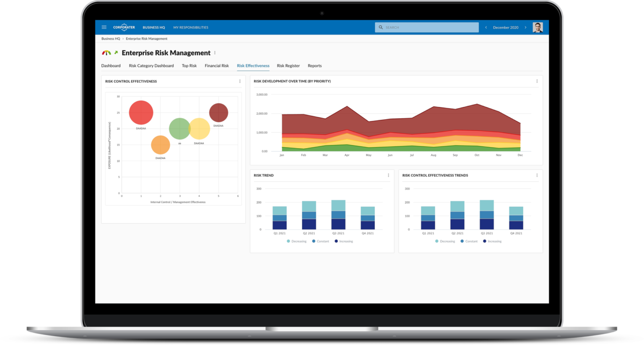The image size is (644, 345).
Task: Open My Responsibilities in top navigation
Action: pyautogui.click(x=191, y=27)
